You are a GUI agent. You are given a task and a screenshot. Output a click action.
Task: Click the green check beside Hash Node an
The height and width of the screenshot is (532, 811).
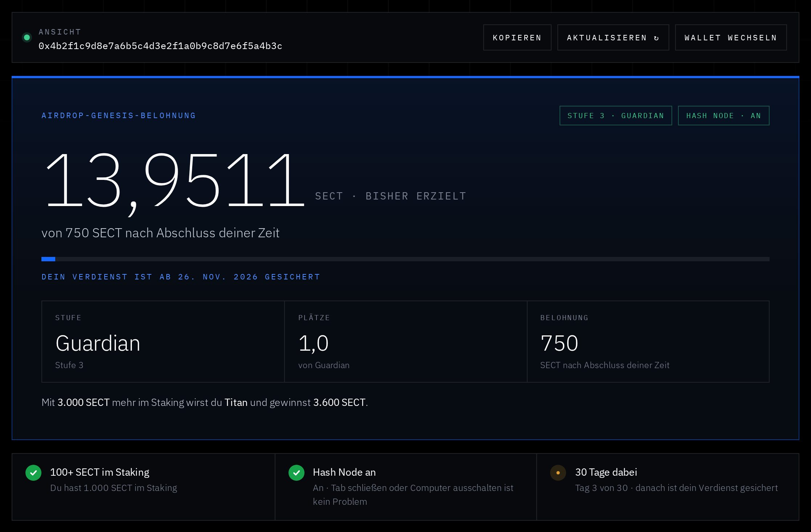296,473
